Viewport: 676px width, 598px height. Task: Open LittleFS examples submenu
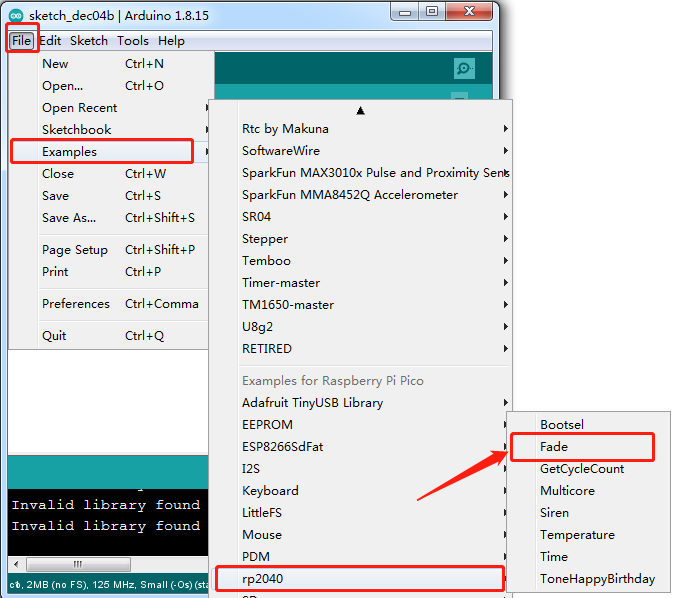359,513
